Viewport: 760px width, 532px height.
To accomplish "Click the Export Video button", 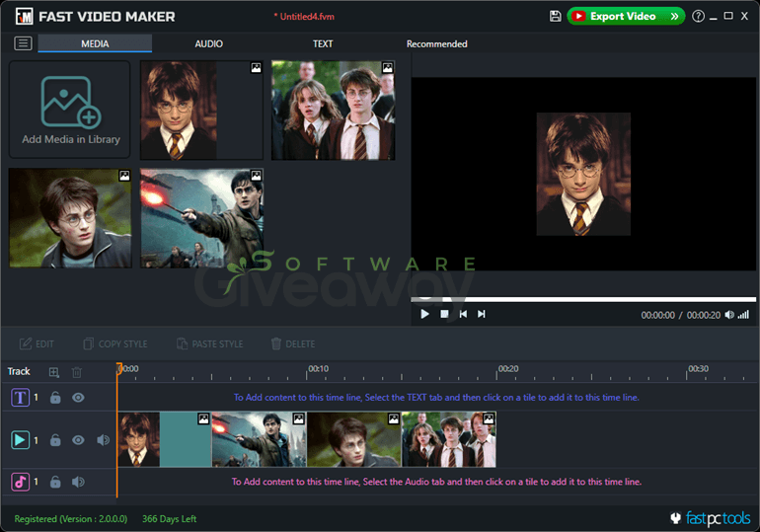I will point(626,16).
